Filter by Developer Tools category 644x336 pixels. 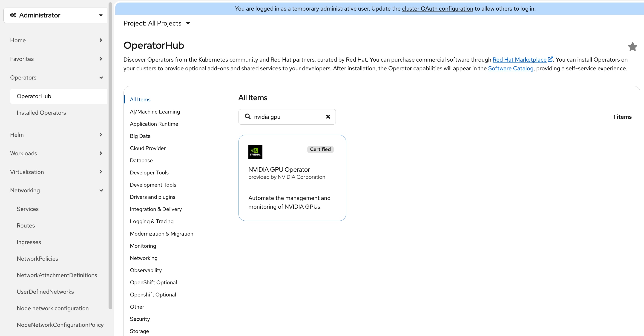[x=149, y=173]
